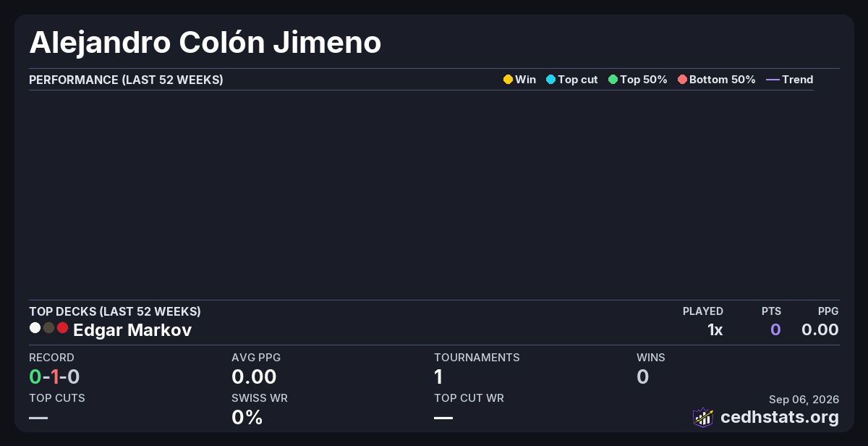868x446 pixels.
Task: Click the cyan Top cut legend dot
Action: pyautogui.click(x=550, y=80)
